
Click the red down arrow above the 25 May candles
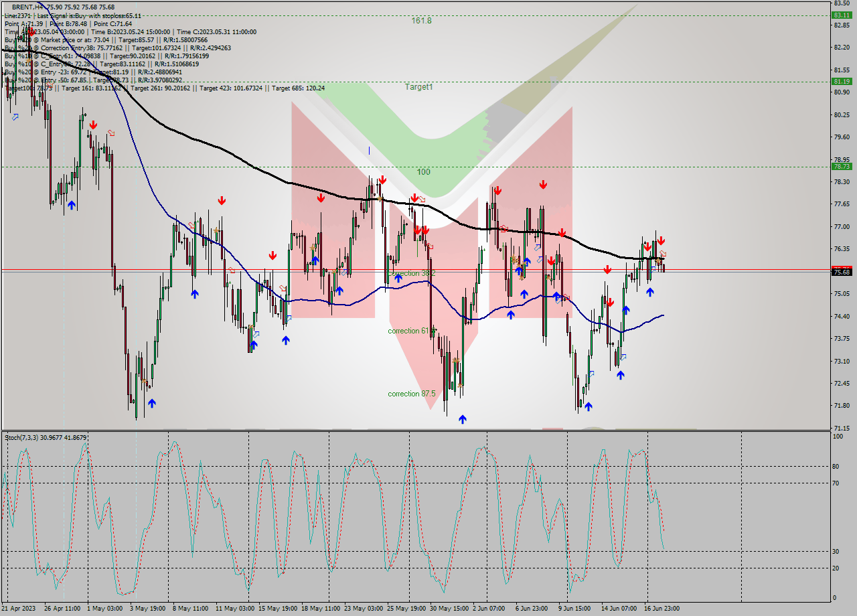(413, 196)
